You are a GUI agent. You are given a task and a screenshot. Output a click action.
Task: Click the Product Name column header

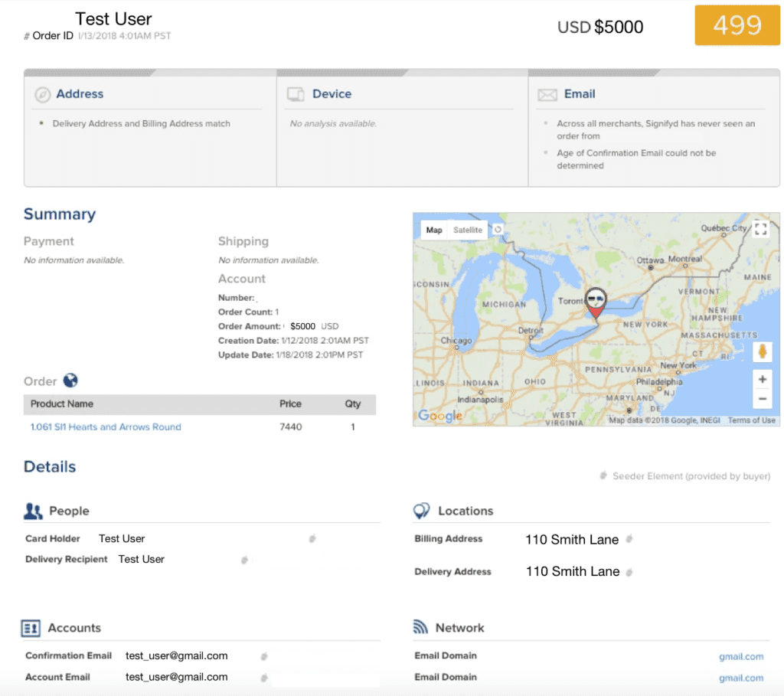(62, 404)
